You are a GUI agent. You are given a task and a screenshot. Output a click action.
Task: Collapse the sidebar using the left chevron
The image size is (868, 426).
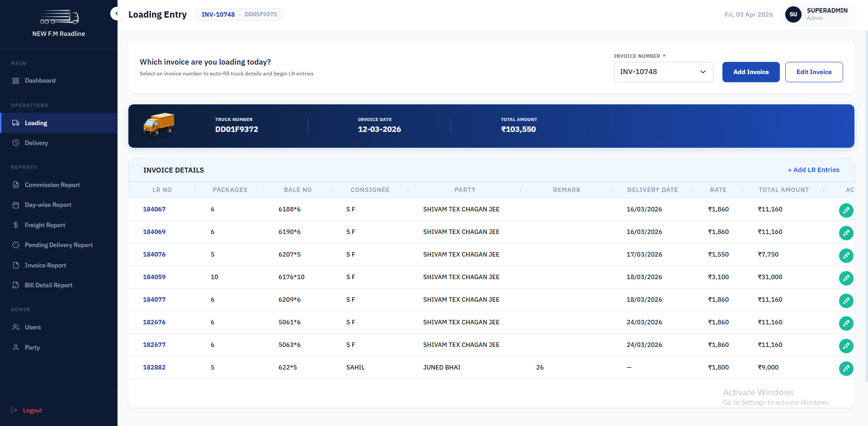pyautogui.click(x=117, y=14)
